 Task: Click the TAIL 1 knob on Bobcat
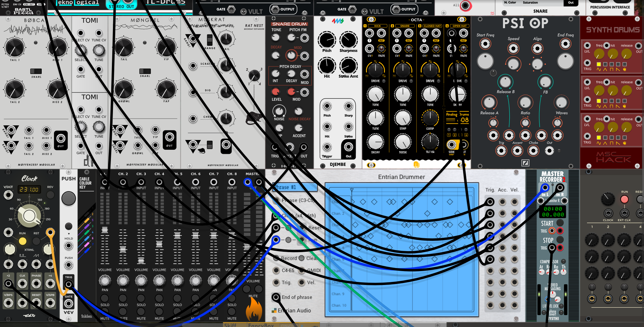click(x=14, y=47)
